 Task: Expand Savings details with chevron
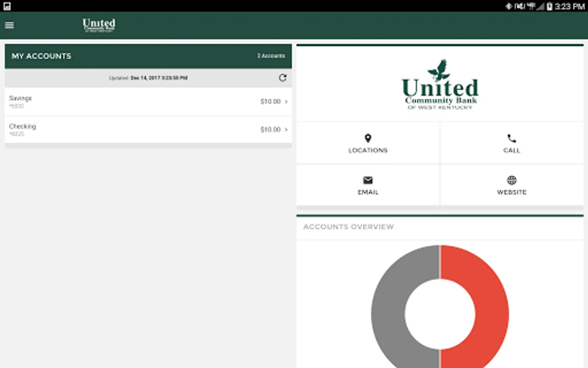tap(286, 101)
